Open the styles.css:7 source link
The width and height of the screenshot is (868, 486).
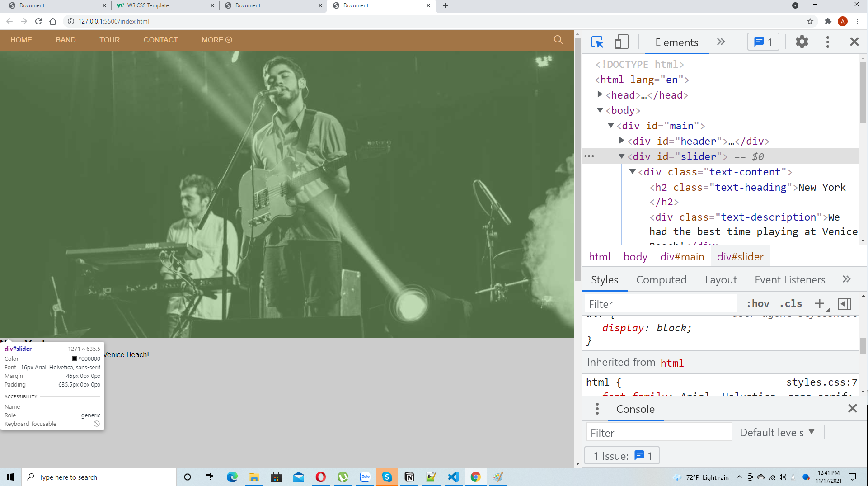point(821,382)
